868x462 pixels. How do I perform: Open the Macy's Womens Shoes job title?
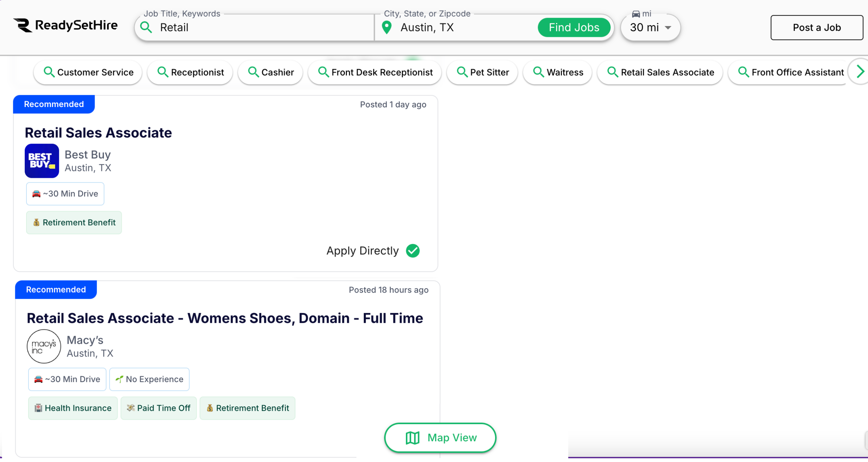(x=225, y=318)
